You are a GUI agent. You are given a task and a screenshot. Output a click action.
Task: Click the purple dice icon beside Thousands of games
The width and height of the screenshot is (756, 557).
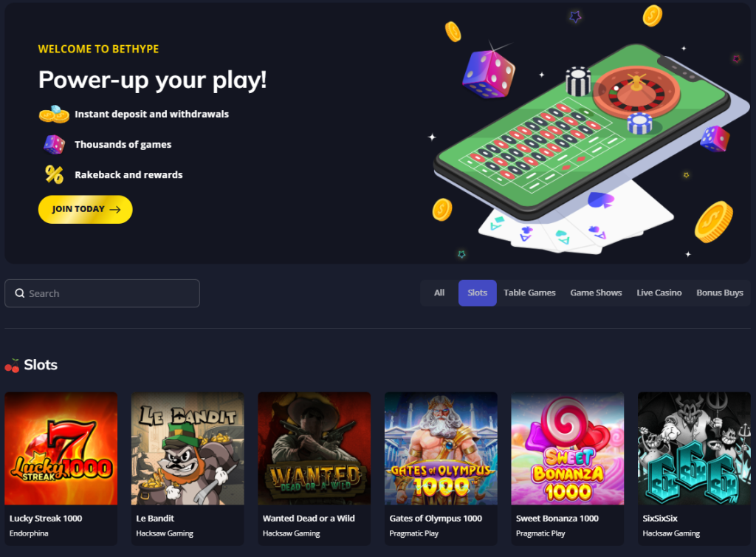(54, 144)
